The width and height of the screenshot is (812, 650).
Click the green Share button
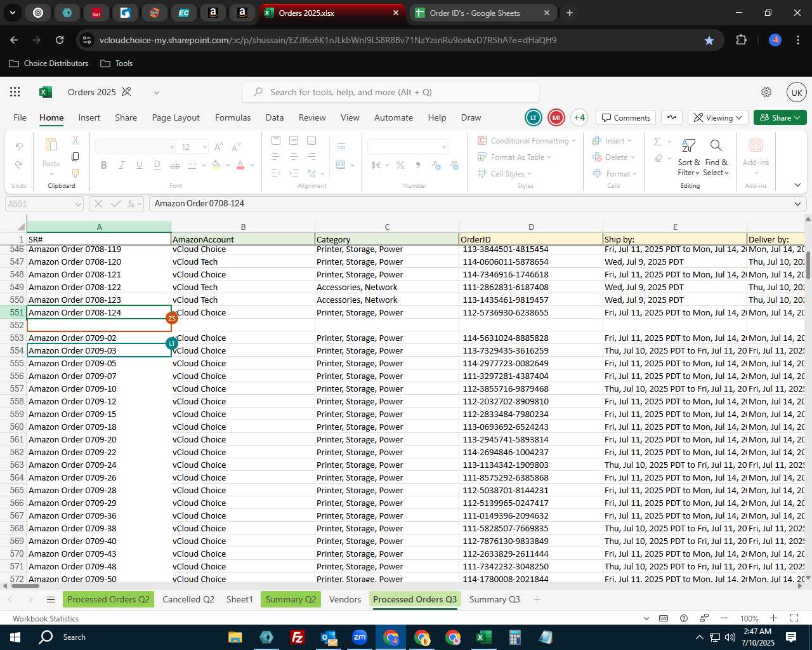pos(780,117)
